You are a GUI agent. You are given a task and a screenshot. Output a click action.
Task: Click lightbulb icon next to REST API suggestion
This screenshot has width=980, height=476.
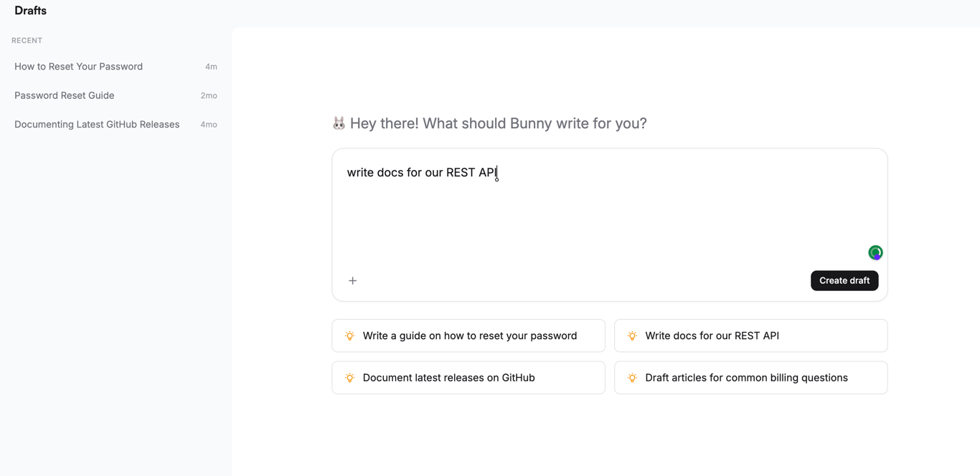point(632,335)
